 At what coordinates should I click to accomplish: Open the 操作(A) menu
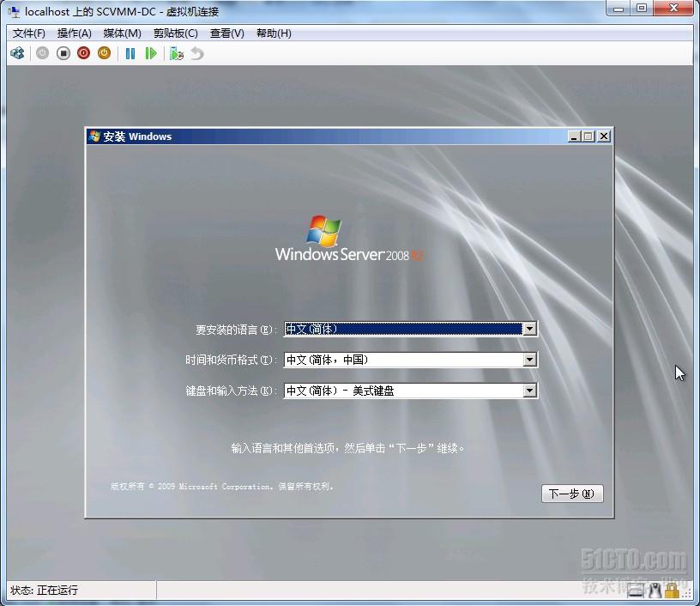click(x=75, y=33)
